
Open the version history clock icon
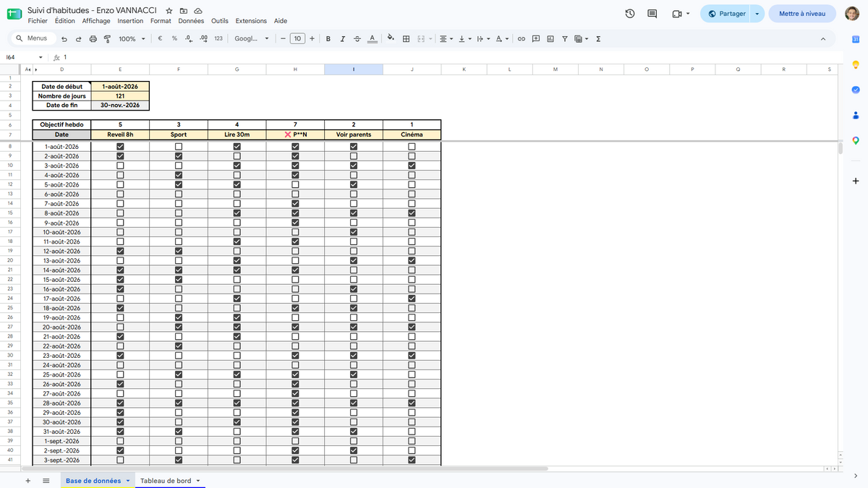tap(630, 14)
